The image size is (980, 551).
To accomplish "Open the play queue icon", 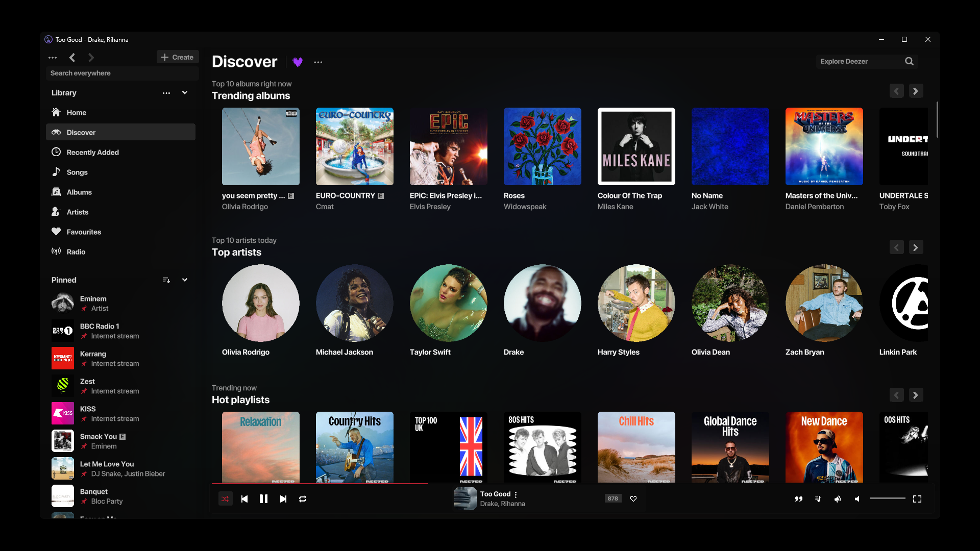I will (x=818, y=499).
